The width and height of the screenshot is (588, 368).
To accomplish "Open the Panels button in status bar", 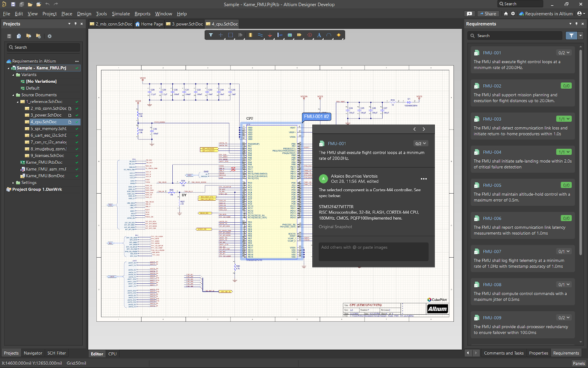I will [x=578, y=363].
